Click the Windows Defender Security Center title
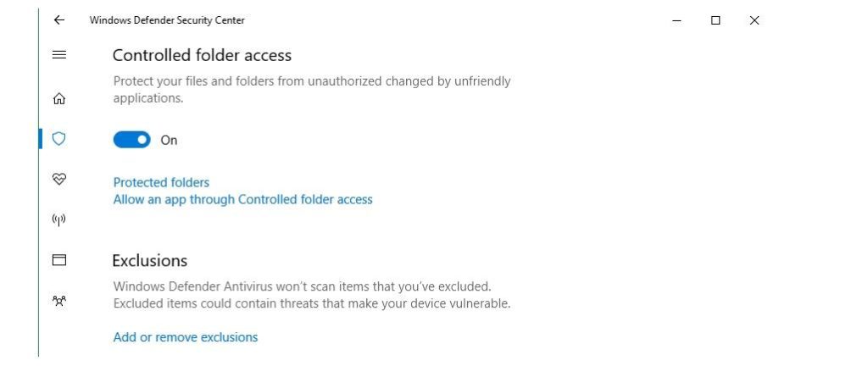Image resolution: width=868 pixels, height=383 pixels. [x=167, y=20]
